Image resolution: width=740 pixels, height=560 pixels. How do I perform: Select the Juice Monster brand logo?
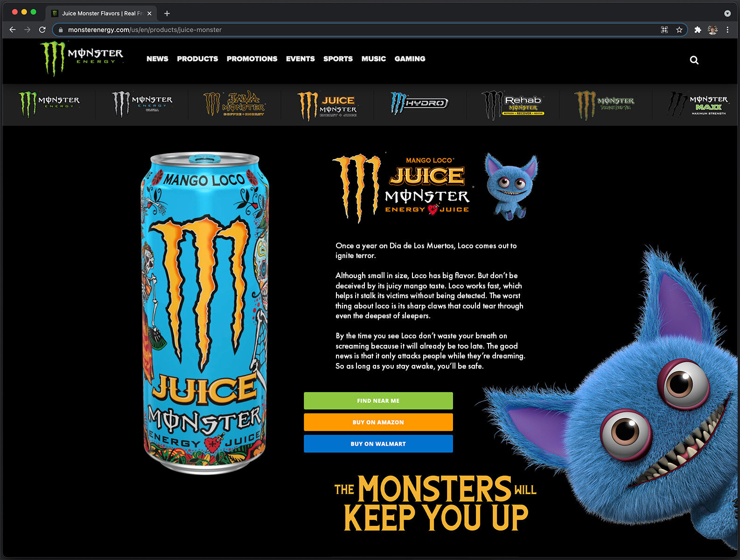327,105
